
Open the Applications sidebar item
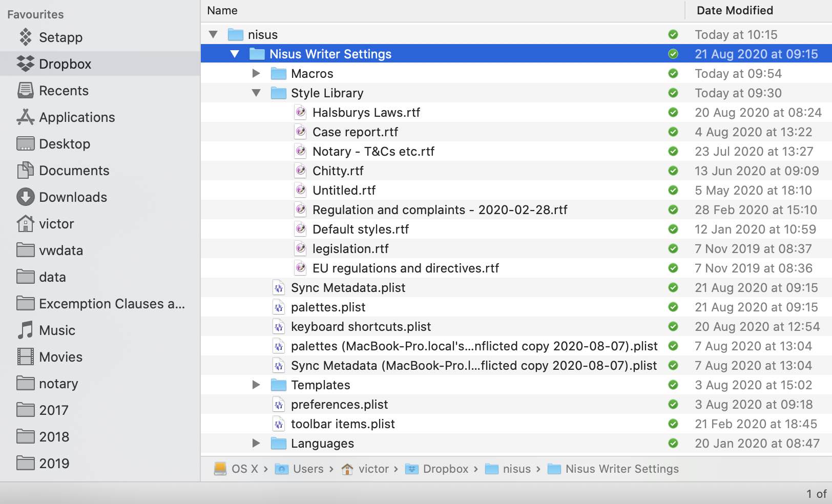[25, 117]
